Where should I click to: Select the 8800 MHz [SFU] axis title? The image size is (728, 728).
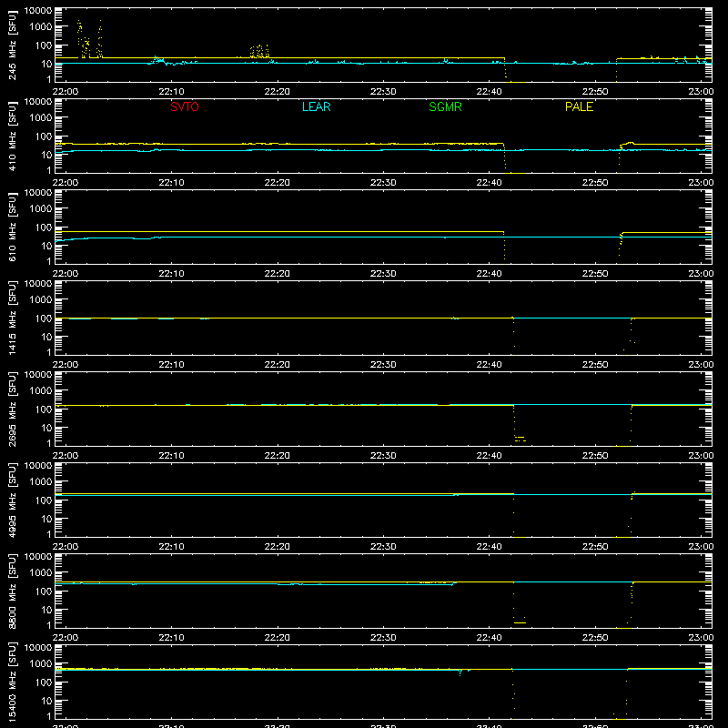(12, 591)
